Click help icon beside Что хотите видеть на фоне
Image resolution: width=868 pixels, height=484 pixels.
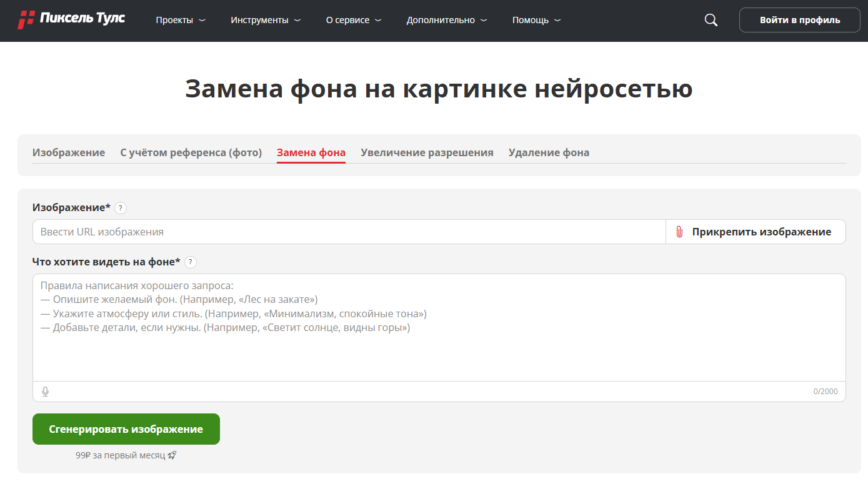191,262
